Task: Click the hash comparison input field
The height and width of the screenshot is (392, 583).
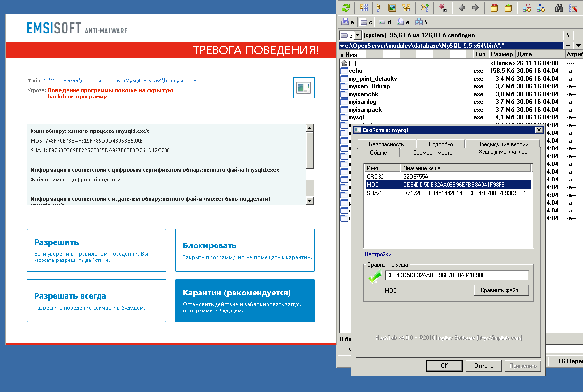Action: coord(456,275)
